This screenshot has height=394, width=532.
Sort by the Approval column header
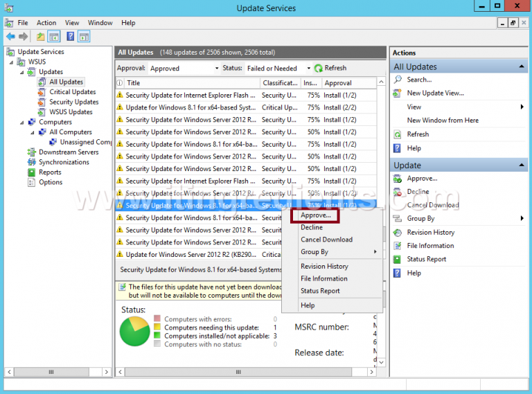point(349,82)
